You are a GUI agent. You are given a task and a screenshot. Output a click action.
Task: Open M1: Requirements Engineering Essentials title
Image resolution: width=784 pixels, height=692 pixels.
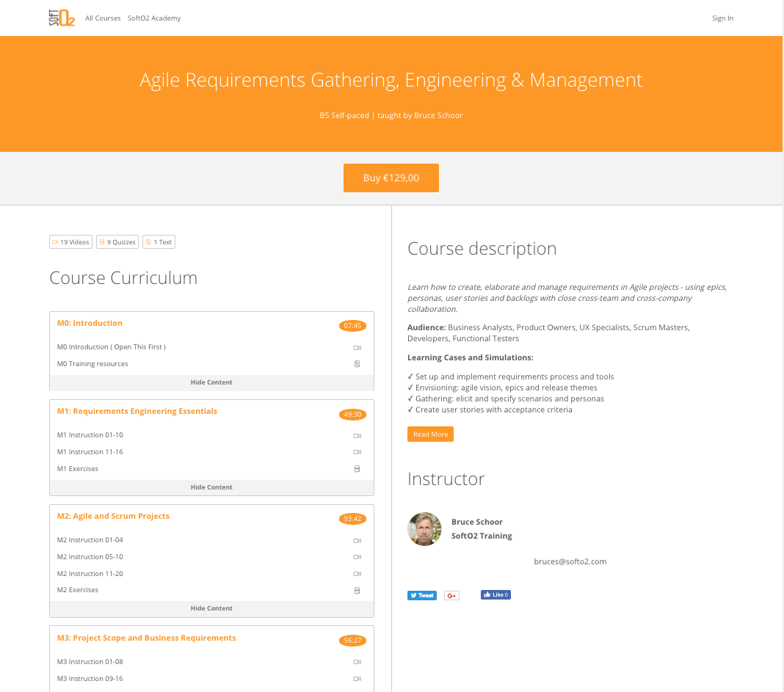click(x=137, y=411)
